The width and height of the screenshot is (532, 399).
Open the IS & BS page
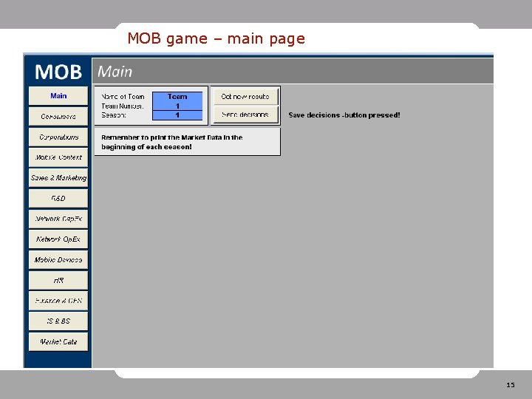[x=58, y=321]
